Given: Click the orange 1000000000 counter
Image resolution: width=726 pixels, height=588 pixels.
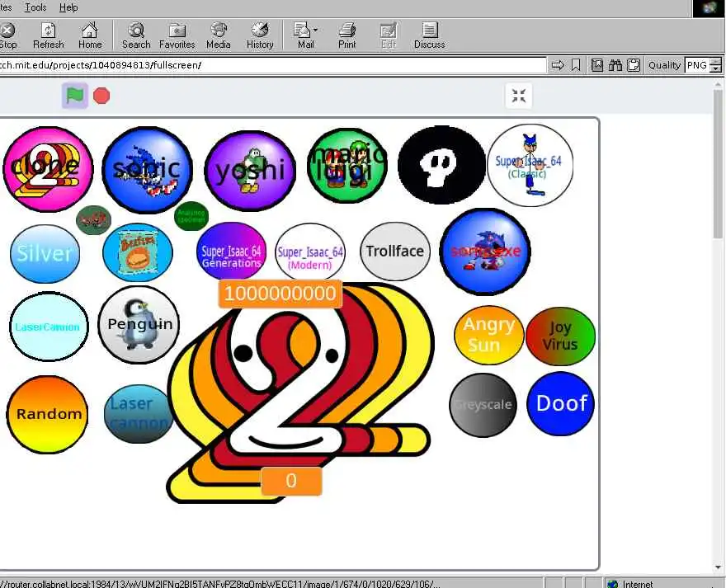Looking at the screenshot, I should (280, 294).
